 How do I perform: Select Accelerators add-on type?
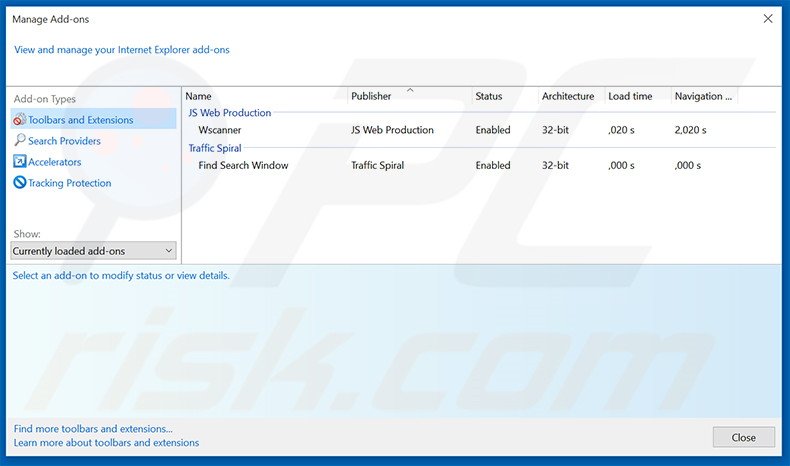point(54,162)
